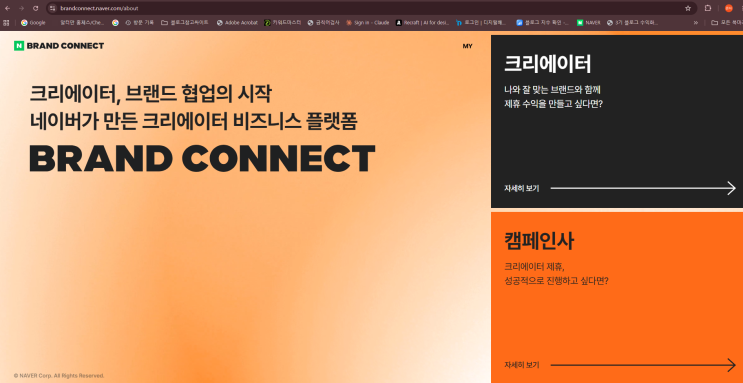This screenshot has height=383, width=743.
Task: Click the green N Naver logo icon
Action: point(18,46)
